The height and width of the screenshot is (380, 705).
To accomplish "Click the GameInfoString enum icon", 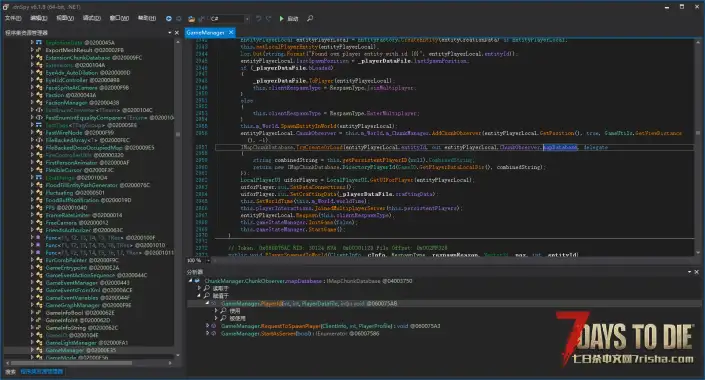I will click(39, 327).
